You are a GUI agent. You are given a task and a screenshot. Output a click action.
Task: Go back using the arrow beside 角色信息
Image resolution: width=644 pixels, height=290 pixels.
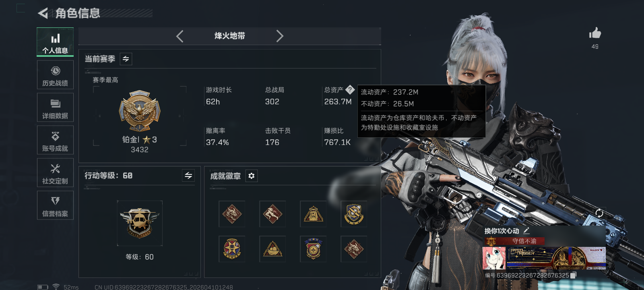pos(43,13)
